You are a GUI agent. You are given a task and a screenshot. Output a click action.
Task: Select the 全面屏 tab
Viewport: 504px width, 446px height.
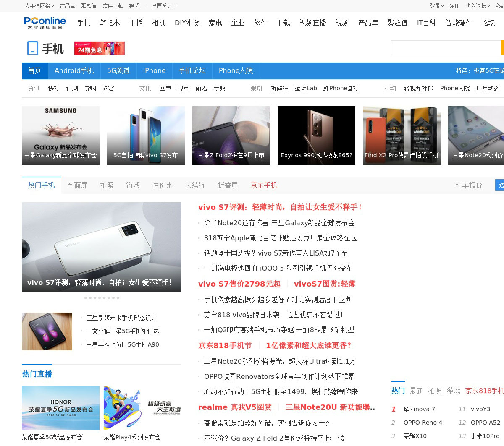point(77,185)
